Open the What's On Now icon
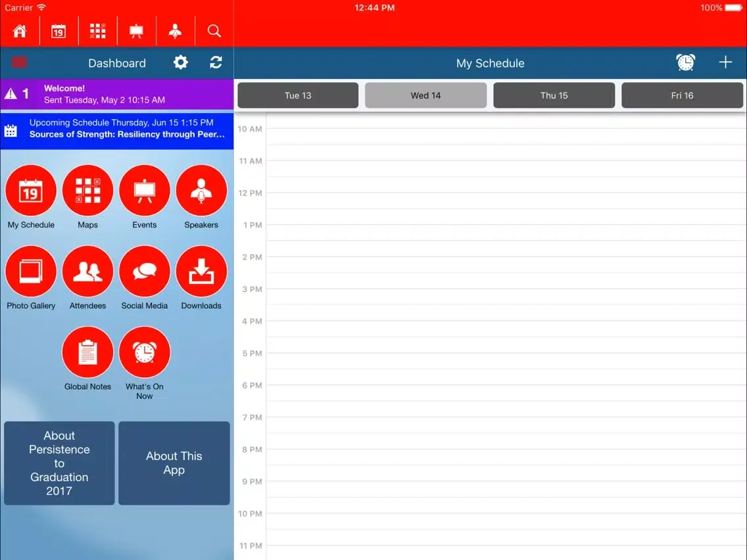 click(x=145, y=352)
